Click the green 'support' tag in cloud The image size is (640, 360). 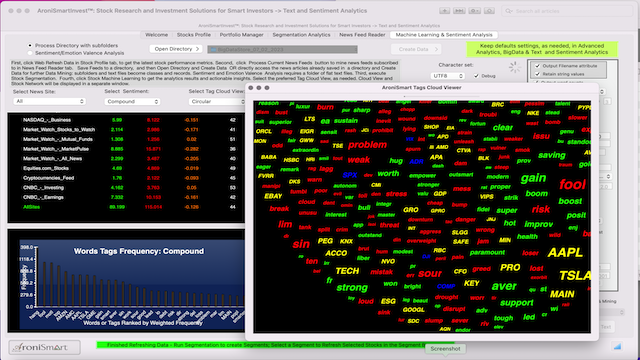click(x=516, y=303)
